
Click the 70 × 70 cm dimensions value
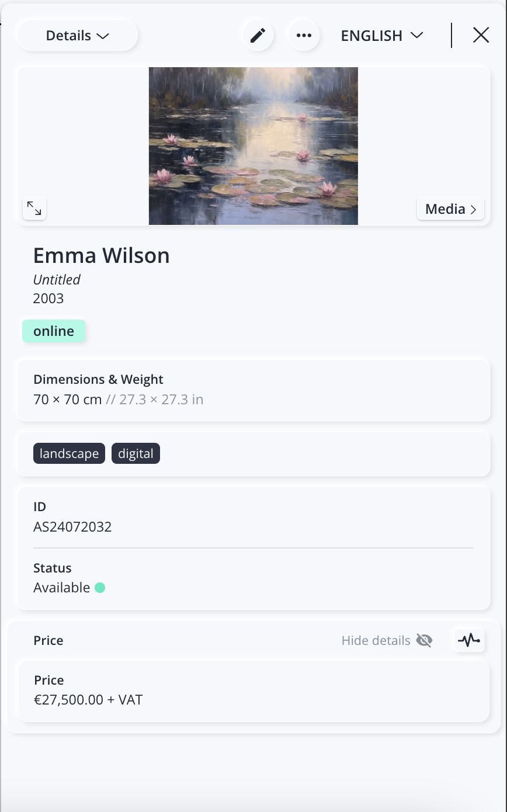68,400
